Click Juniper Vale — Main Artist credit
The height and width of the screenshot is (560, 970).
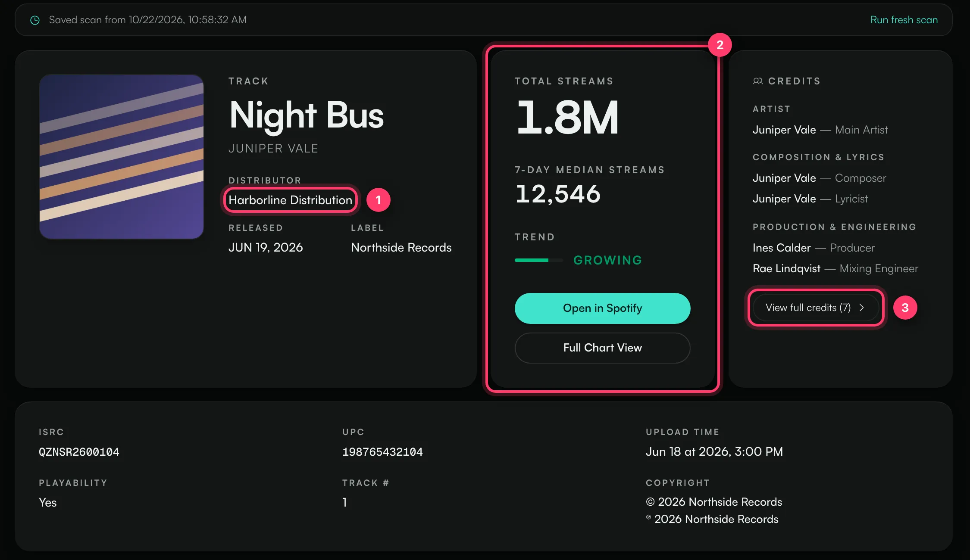(x=820, y=130)
